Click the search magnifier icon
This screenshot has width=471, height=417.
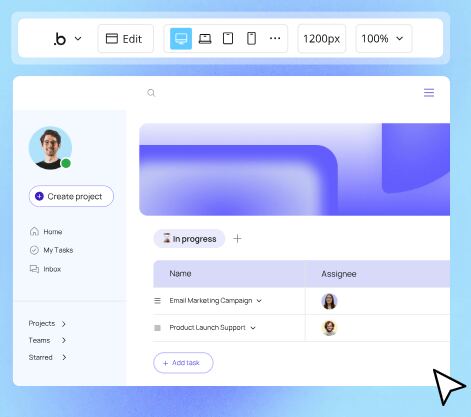[151, 93]
